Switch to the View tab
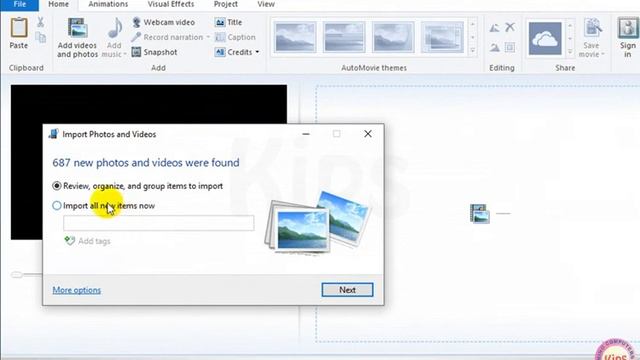This screenshot has height=360, width=640. tap(266, 4)
